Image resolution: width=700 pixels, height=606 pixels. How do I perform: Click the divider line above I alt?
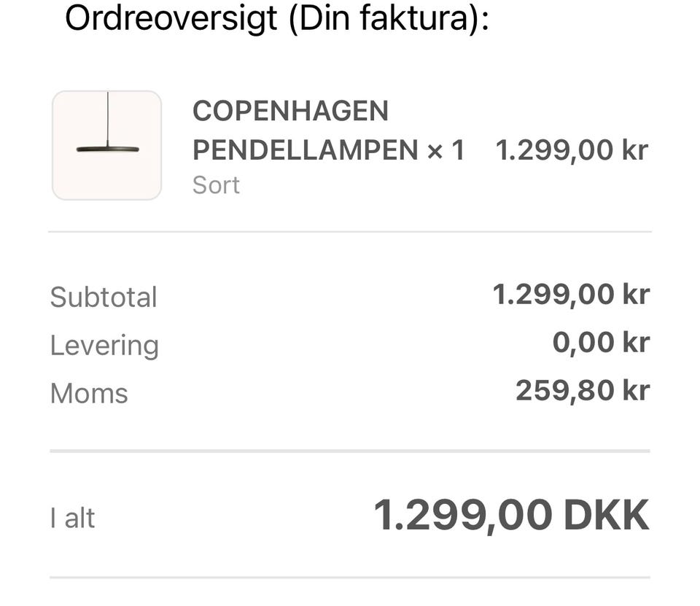pyautogui.click(x=350, y=451)
